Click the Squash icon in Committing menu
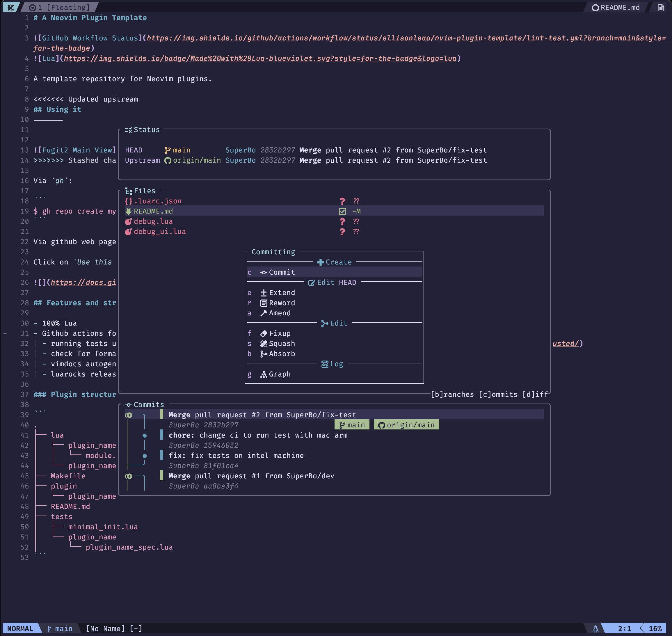 [x=264, y=344]
